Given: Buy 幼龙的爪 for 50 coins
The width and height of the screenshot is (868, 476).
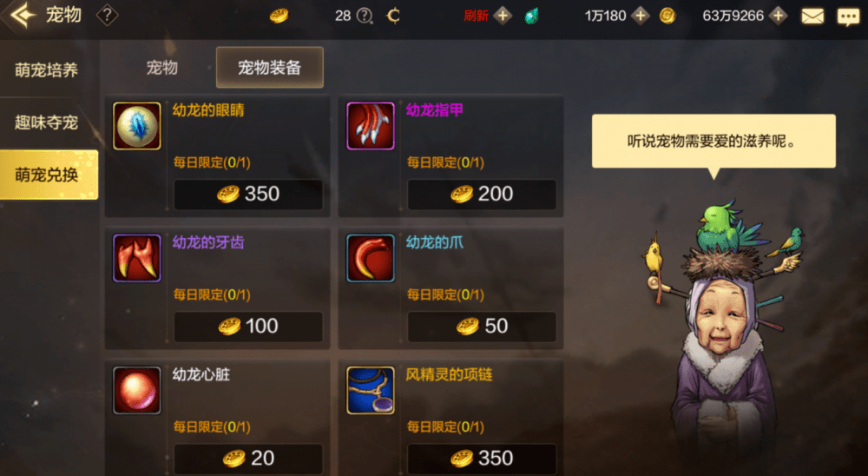Looking at the screenshot, I should [x=482, y=326].
